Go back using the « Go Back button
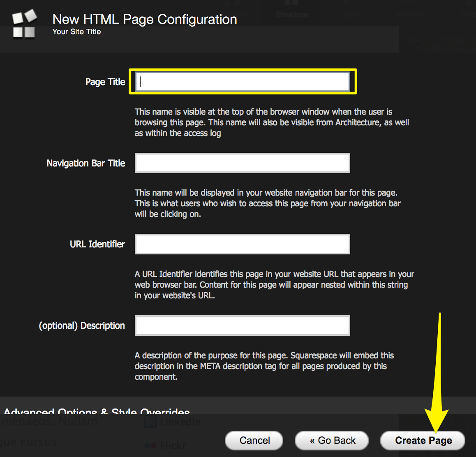The width and height of the screenshot is (476, 457). pyautogui.click(x=332, y=441)
